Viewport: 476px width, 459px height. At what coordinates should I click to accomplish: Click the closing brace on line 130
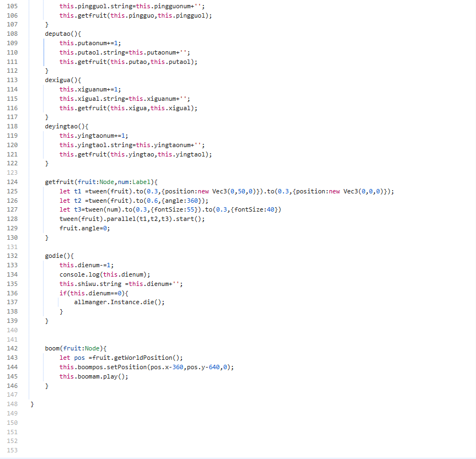click(x=47, y=238)
